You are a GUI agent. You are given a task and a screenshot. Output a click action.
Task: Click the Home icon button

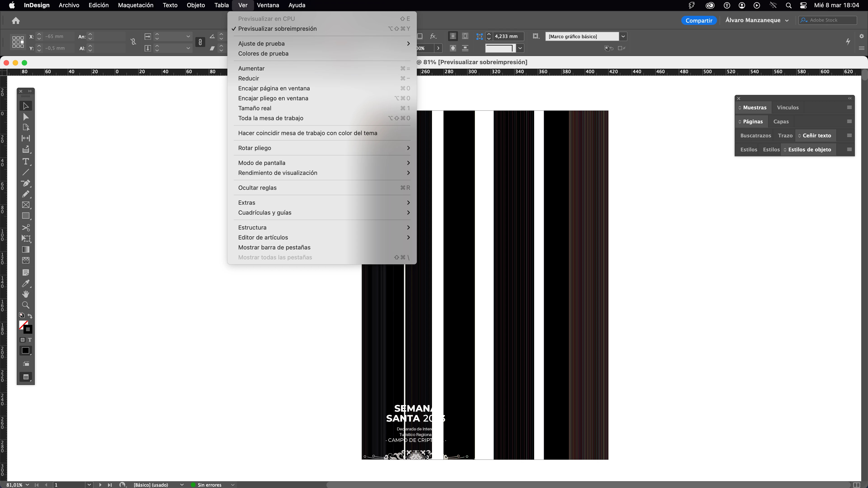point(16,21)
